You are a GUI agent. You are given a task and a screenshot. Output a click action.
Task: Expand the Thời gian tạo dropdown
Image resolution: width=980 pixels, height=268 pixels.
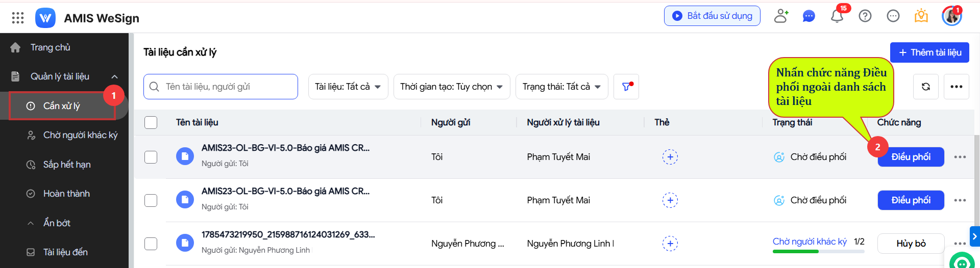coord(452,87)
